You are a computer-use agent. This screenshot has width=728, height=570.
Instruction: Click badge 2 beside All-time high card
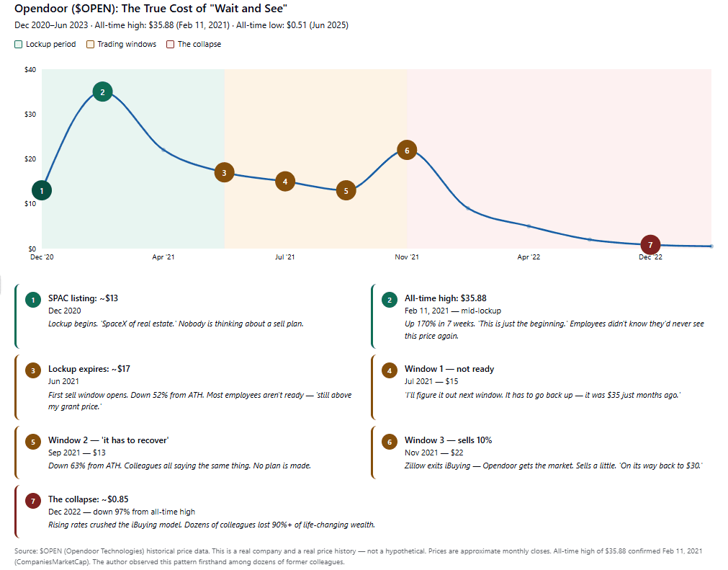(x=390, y=300)
